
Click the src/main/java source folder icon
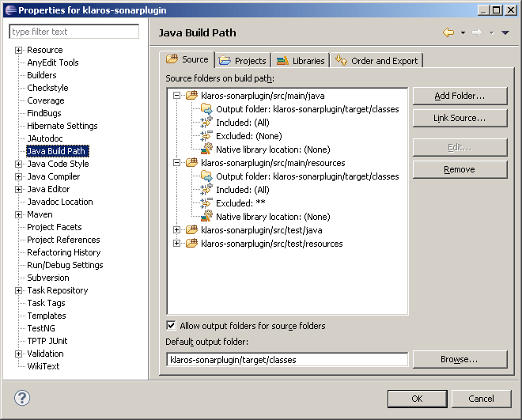191,95
